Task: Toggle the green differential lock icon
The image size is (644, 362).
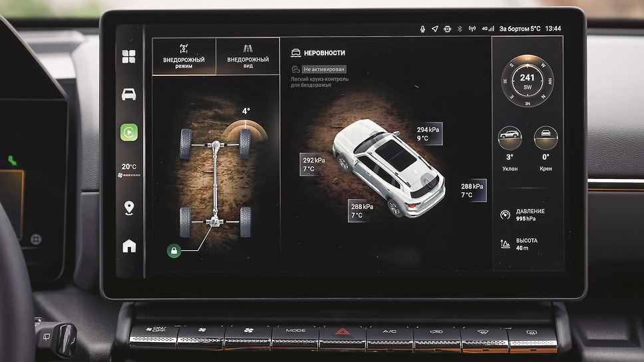Action: 174,251
